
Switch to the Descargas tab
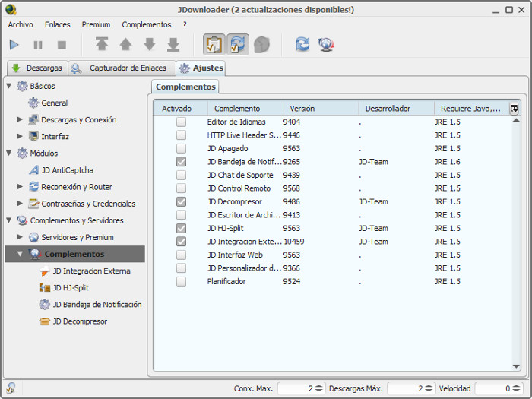[x=37, y=68]
